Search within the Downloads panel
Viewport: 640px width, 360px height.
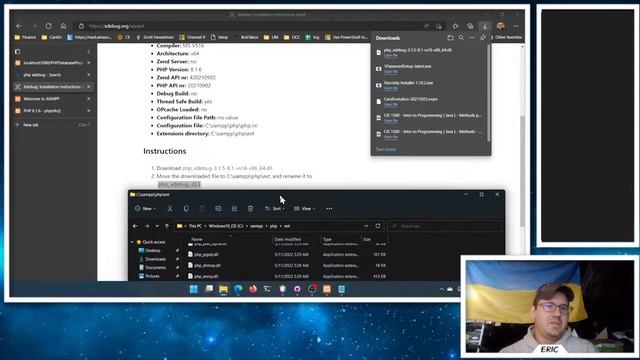[461, 38]
